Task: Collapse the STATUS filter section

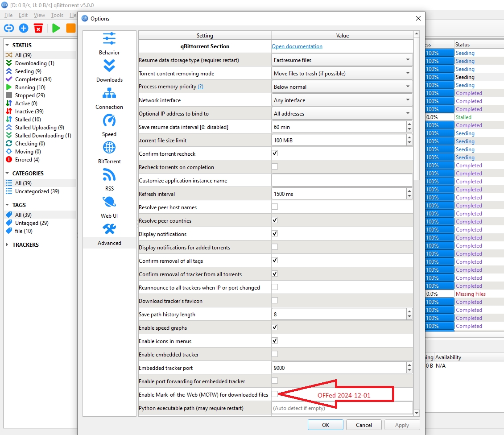Action: pyautogui.click(x=8, y=46)
